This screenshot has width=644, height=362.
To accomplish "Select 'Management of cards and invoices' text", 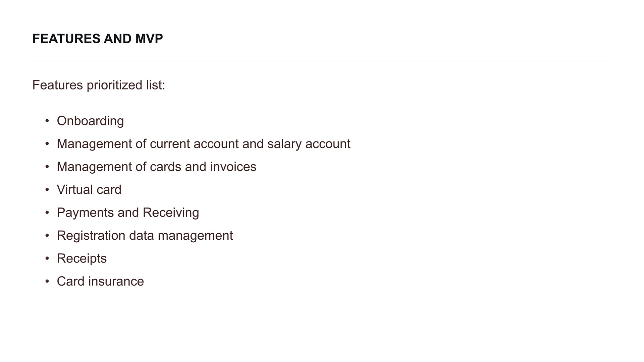I will coord(156,167).
